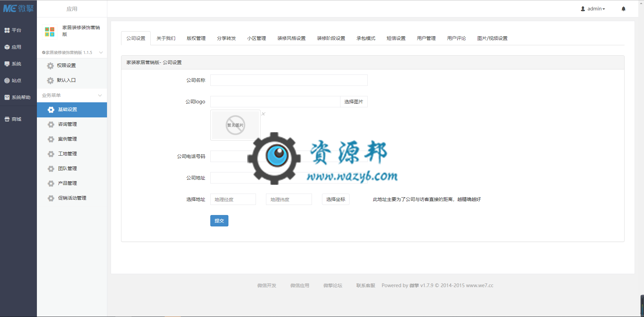644x317 pixels.
Task: Switch to the 小区管理 tab
Action: (x=257, y=38)
